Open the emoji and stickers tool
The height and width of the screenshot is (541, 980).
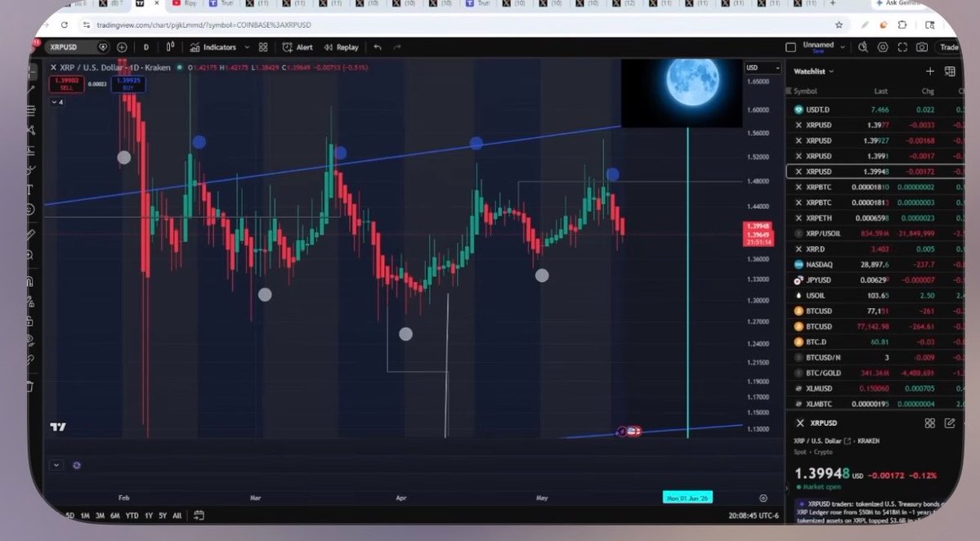pos(30,210)
